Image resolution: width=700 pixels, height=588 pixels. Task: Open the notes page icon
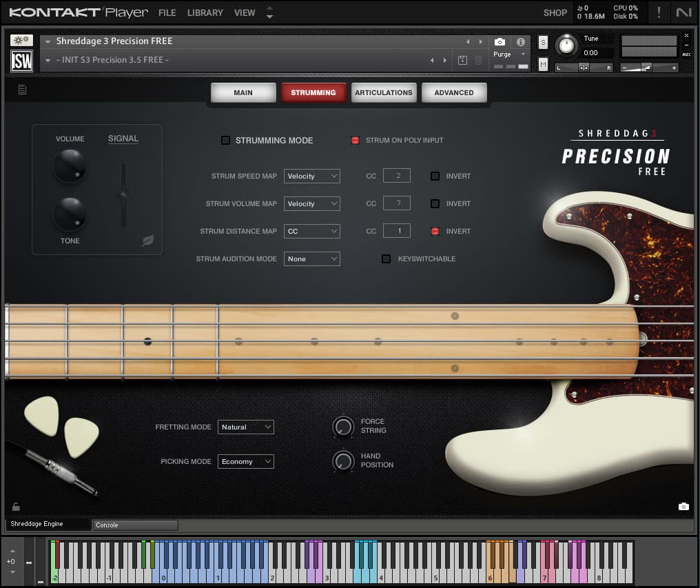pyautogui.click(x=22, y=90)
